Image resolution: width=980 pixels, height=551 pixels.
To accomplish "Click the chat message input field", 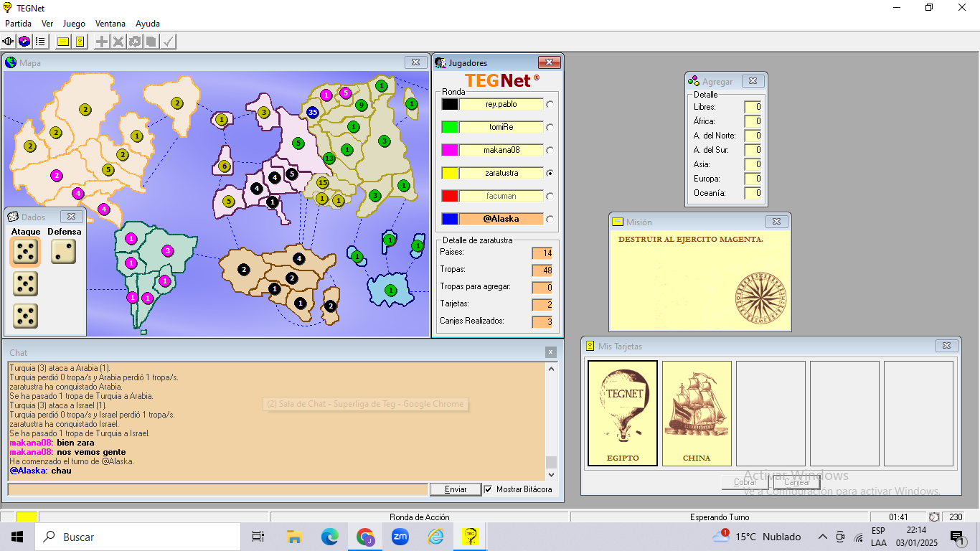I will click(x=217, y=489).
